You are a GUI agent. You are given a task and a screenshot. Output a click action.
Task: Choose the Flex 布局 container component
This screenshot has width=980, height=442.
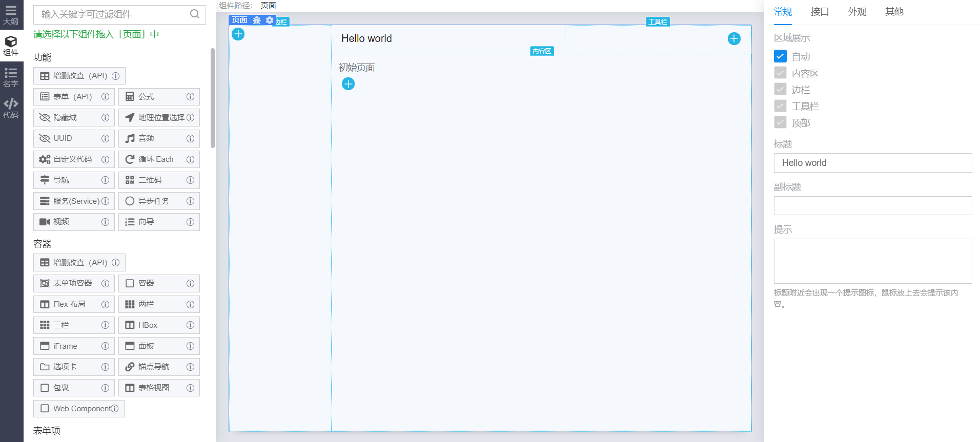(74, 304)
